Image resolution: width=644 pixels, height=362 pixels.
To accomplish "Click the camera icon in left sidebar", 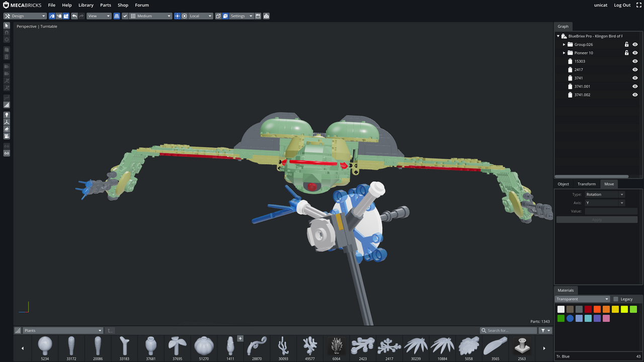I will (x=7, y=136).
